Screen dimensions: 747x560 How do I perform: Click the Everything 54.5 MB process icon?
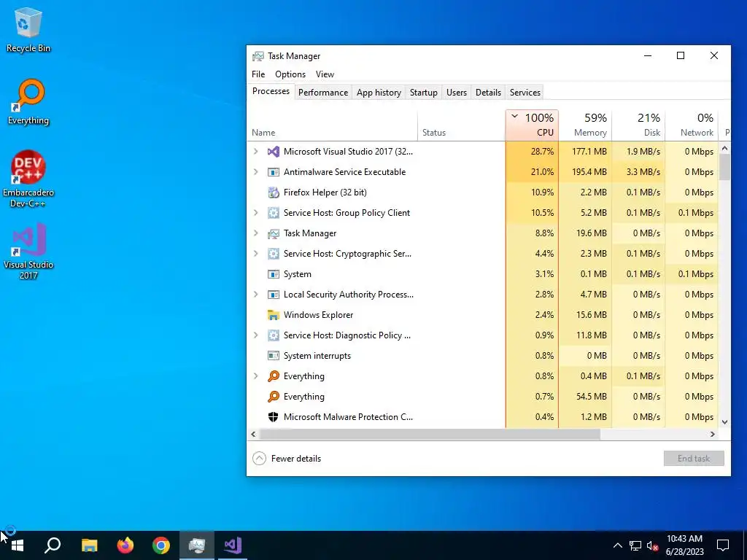(x=274, y=397)
